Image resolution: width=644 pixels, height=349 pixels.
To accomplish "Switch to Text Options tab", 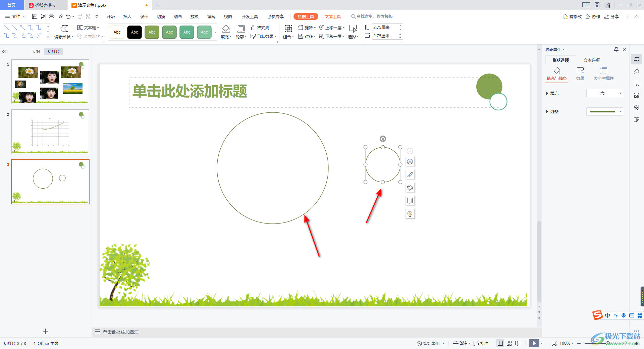I will [x=591, y=60].
